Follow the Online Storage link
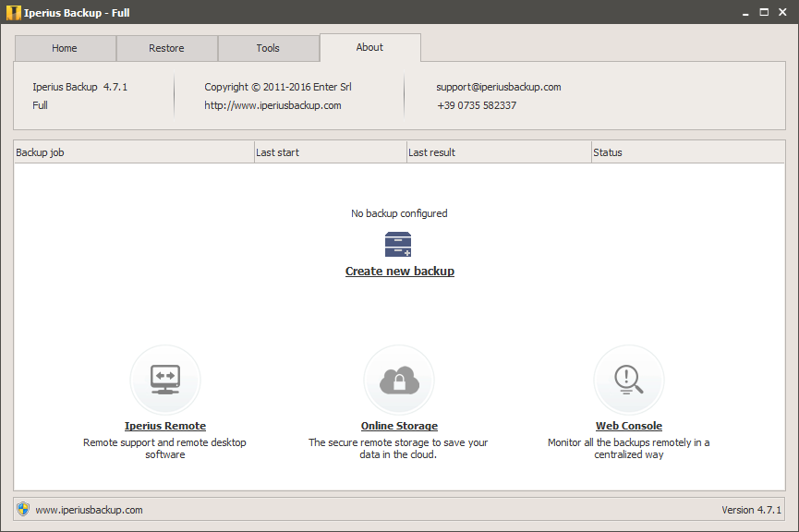The height and width of the screenshot is (532, 799). tap(399, 426)
